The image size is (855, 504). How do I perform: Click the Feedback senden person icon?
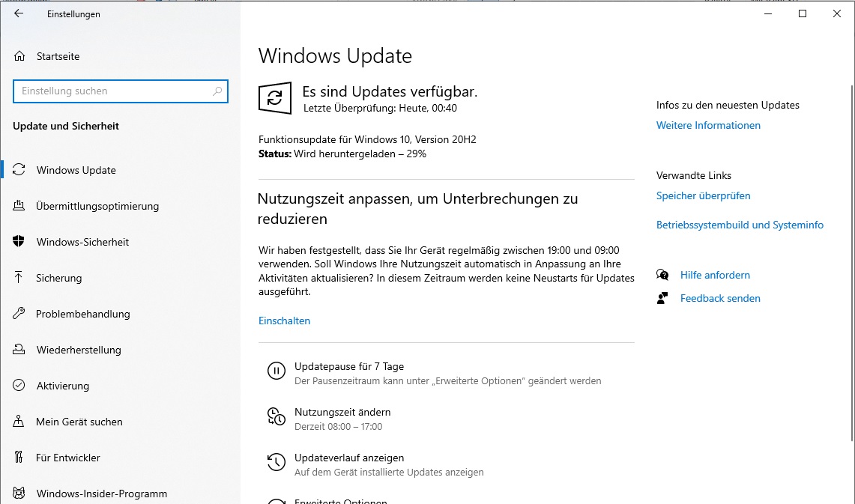pos(662,298)
